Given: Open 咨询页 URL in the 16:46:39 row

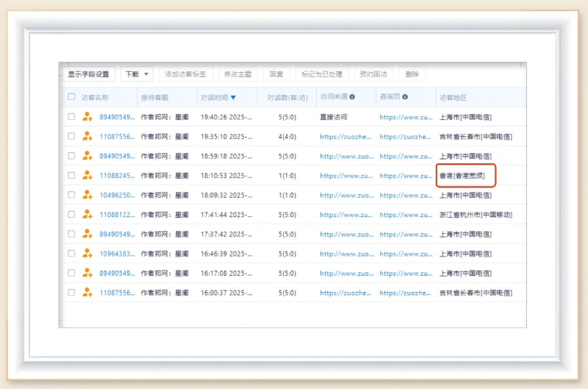Looking at the screenshot, I should [x=406, y=254].
